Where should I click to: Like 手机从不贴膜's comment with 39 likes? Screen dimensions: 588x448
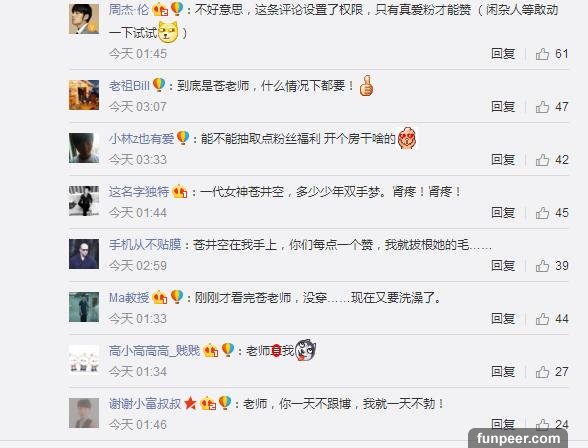tap(542, 266)
